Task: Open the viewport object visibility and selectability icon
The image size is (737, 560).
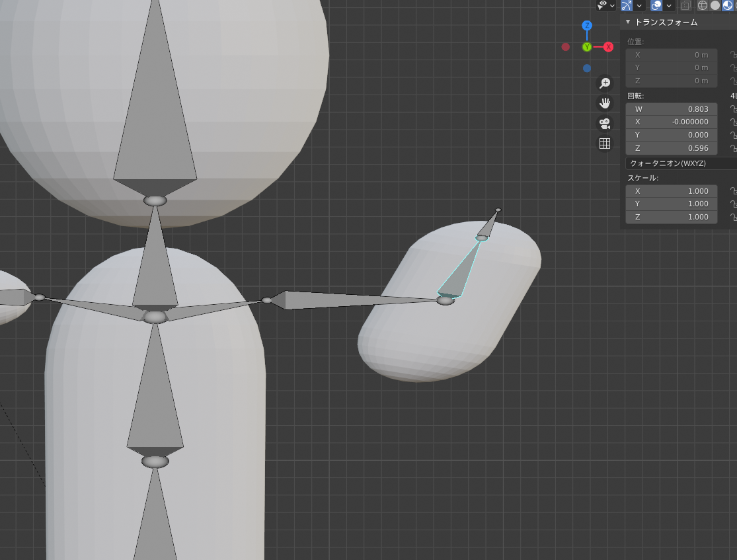Action: click(x=602, y=5)
